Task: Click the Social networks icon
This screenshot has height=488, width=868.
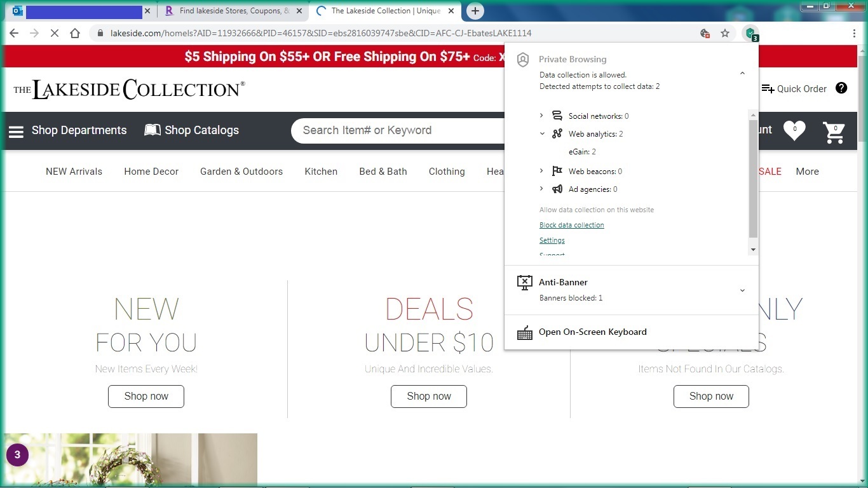Action: [557, 116]
